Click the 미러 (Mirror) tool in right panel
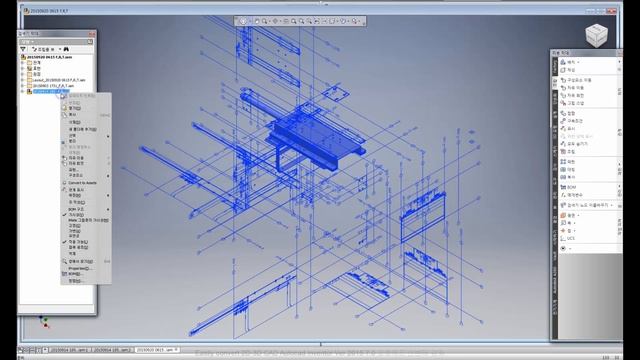The image size is (640, 360). pos(568,169)
